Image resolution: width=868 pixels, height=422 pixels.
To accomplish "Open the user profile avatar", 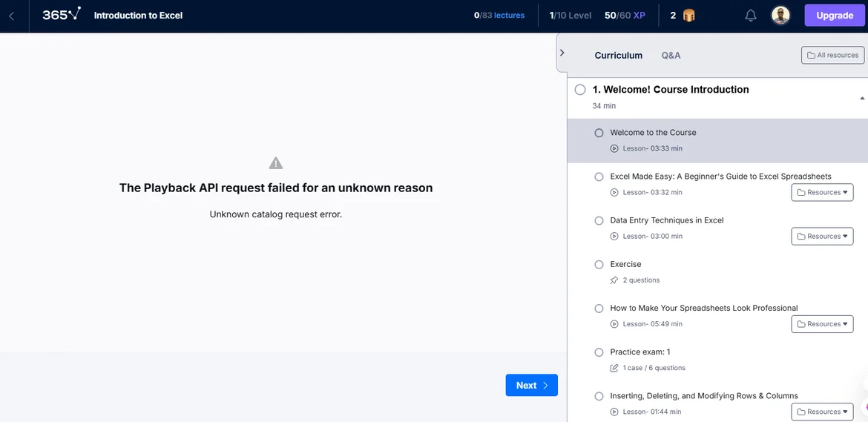I will click(780, 16).
